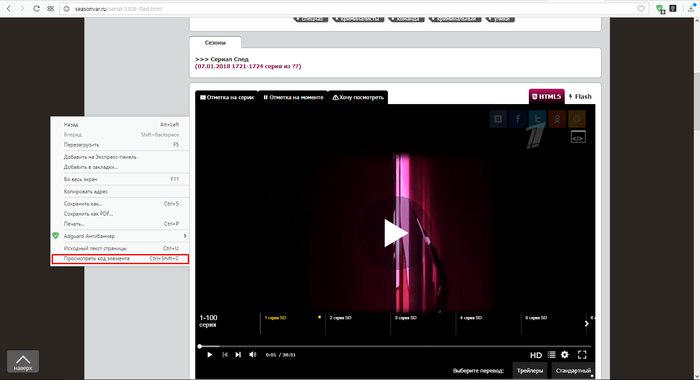700x380 pixels.
Task: Expand the Adguard Антибаннер submenu
Action: [x=121, y=236]
